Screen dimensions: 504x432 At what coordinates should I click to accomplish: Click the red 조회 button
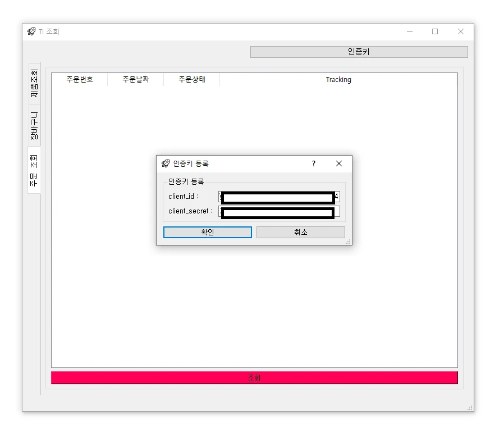(254, 378)
